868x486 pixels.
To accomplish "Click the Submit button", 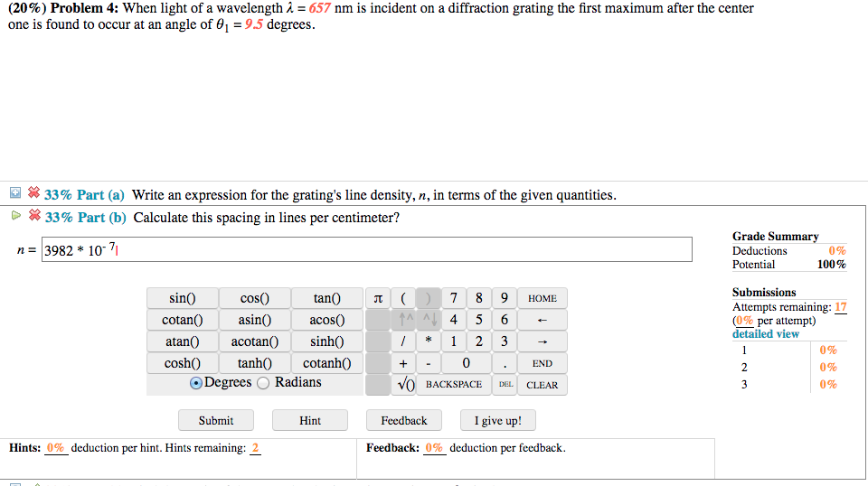I will point(215,420).
